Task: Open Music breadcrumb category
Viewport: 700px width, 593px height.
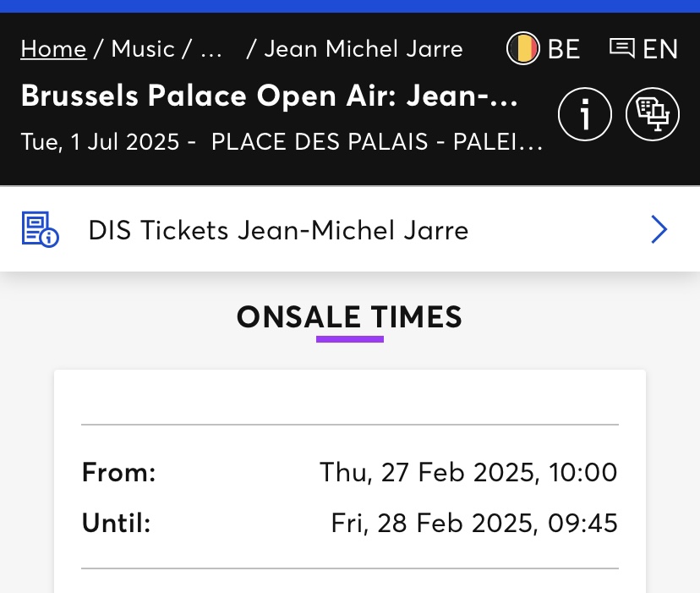Action: (x=143, y=48)
